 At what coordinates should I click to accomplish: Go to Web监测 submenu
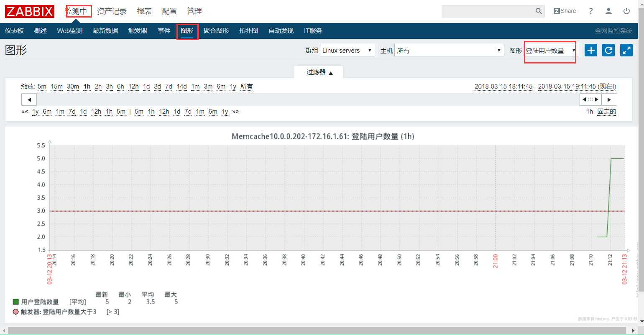click(x=70, y=31)
